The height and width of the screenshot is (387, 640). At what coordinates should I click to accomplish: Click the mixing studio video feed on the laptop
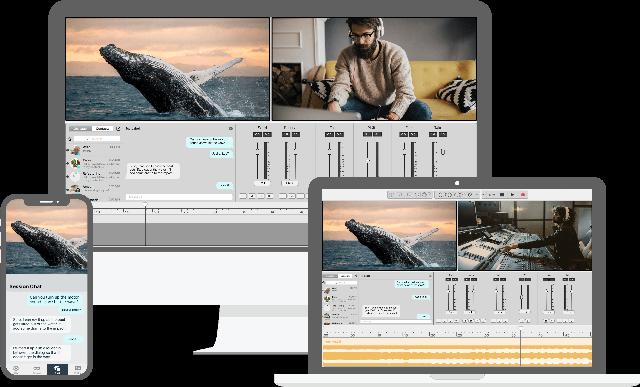click(x=525, y=236)
